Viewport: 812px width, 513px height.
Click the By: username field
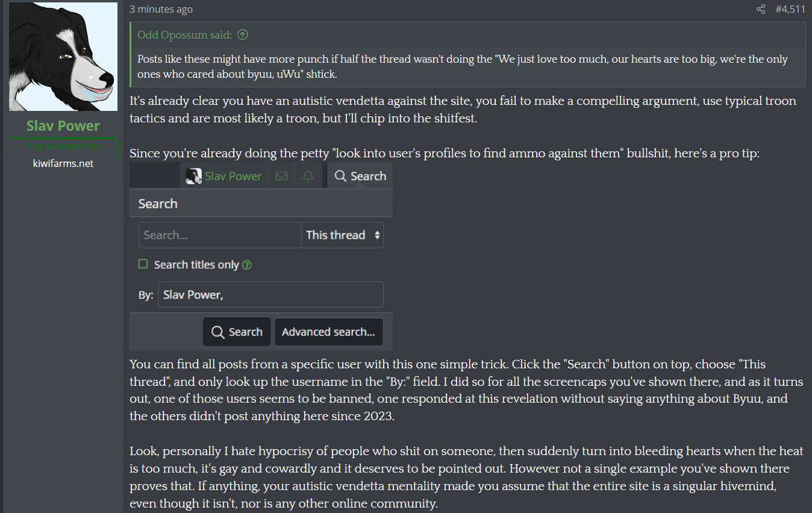pos(270,295)
